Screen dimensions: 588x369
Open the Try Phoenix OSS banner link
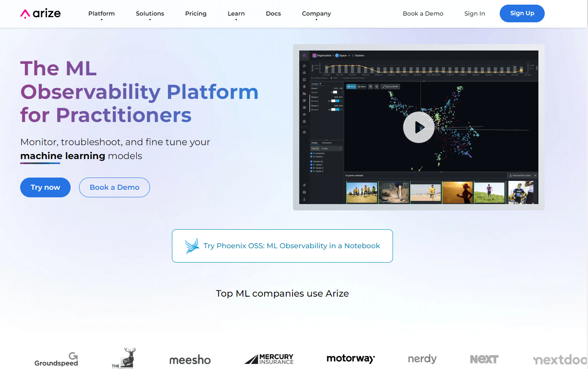pos(282,246)
